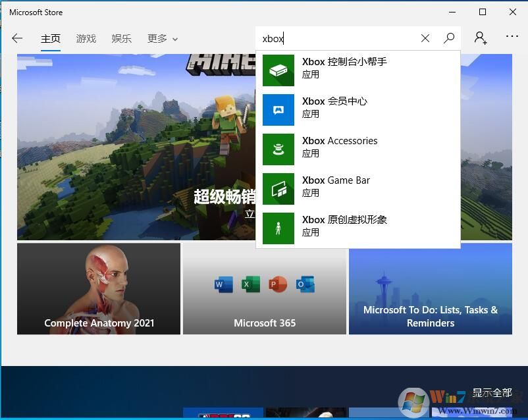The image size is (528, 420).
Task: Switch to the 娱乐 tab
Action: [x=121, y=39]
